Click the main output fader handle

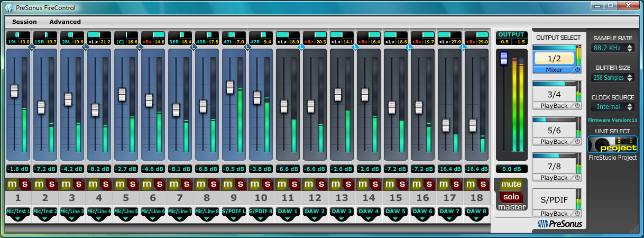[504, 59]
